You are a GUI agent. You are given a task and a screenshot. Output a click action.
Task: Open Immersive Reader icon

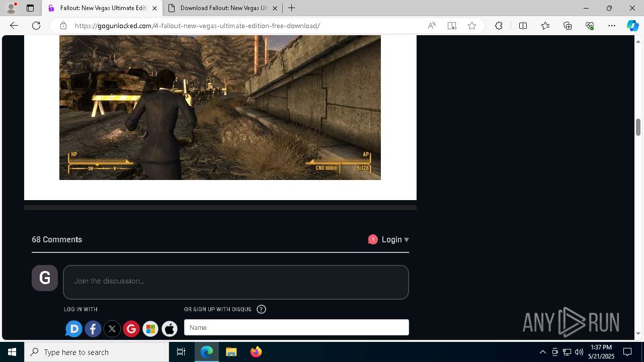[452, 26]
